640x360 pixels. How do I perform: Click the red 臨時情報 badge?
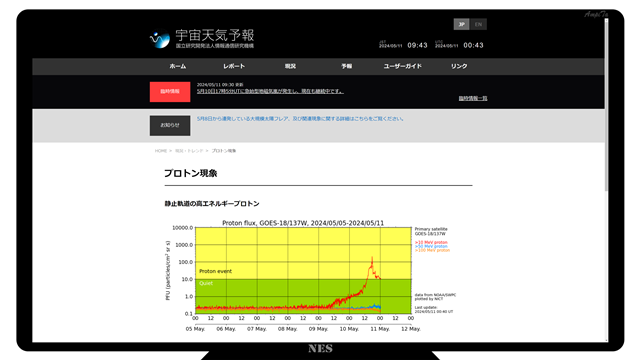170,92
